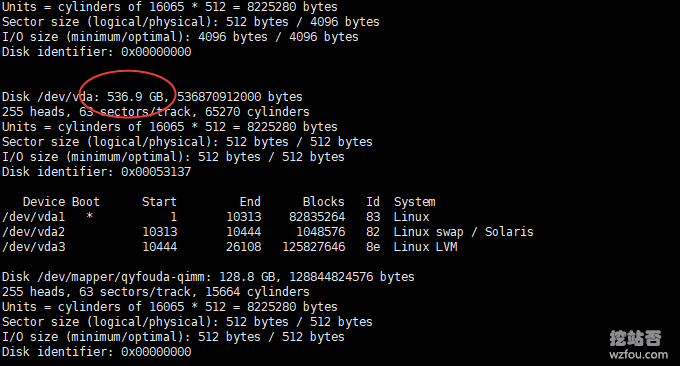Select the '/dev/mapper/qyfouda-qimm:' disk path
The height and width of the screenshot is (366, 680).
pos(124,277)
